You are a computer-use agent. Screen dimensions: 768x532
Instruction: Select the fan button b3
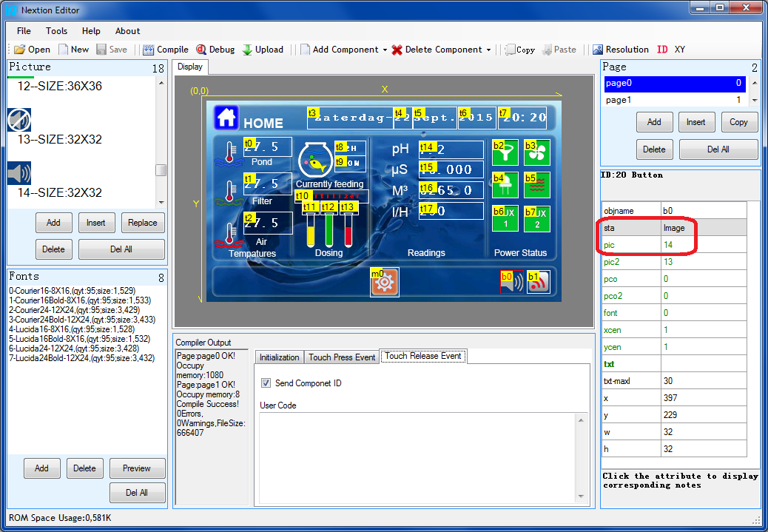[537, 152]
